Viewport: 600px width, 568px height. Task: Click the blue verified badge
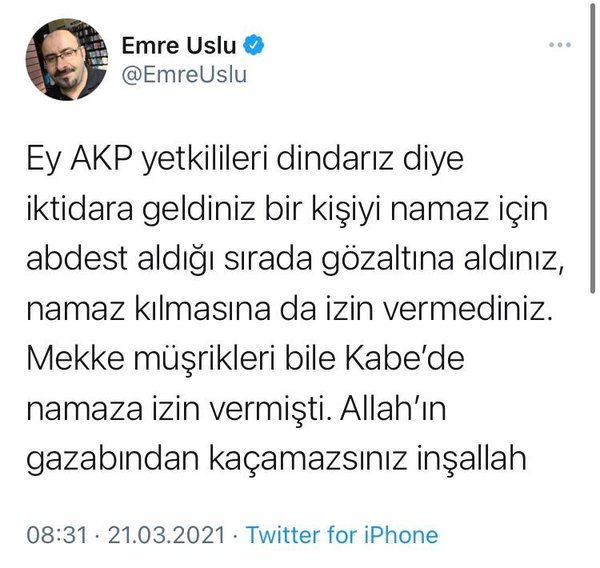(x=253, y=45)
